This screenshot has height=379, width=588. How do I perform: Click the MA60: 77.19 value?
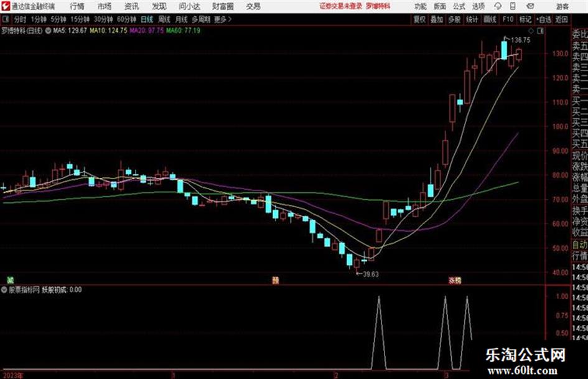click(184, 30)
